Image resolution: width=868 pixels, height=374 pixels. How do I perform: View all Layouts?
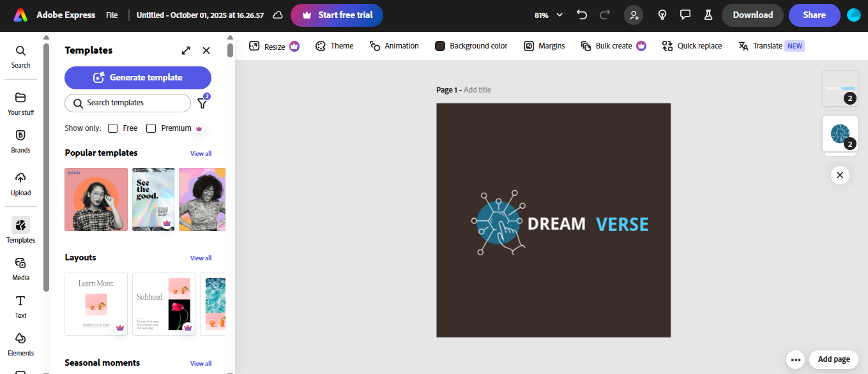[x=201, y=258]
